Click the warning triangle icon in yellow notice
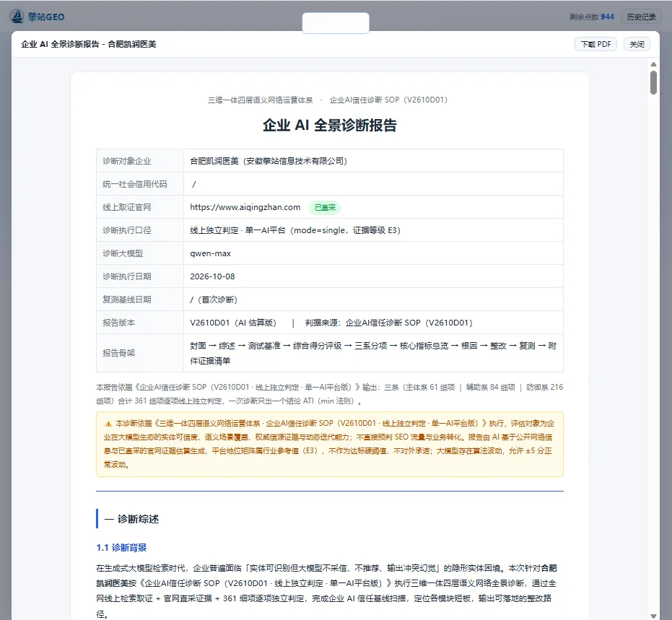This screenshot has height=620, width=672. [108, 424]
